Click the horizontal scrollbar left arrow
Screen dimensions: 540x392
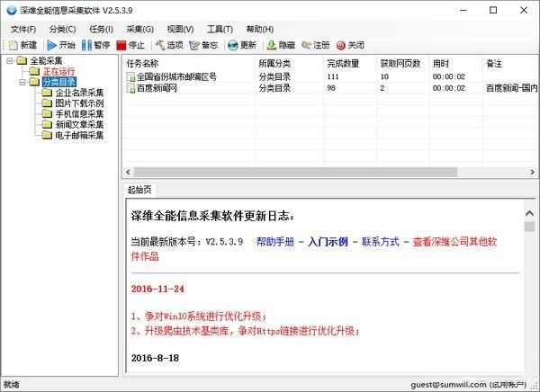(128, 172)
